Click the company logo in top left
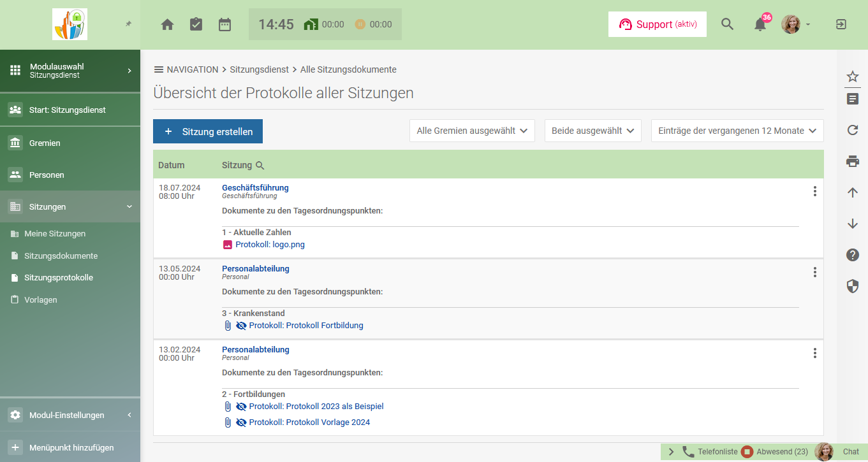 pyautogui.click(x=70, y=24)
